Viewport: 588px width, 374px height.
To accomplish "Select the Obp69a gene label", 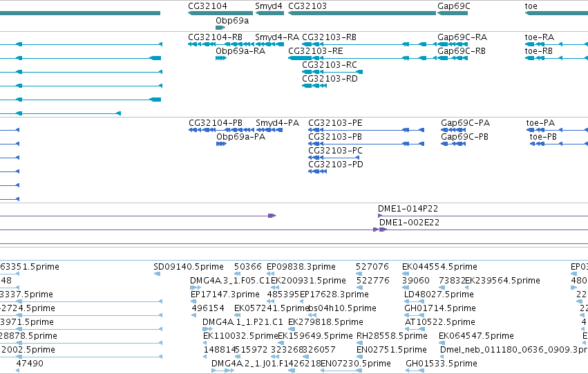I will pos(232,20).
